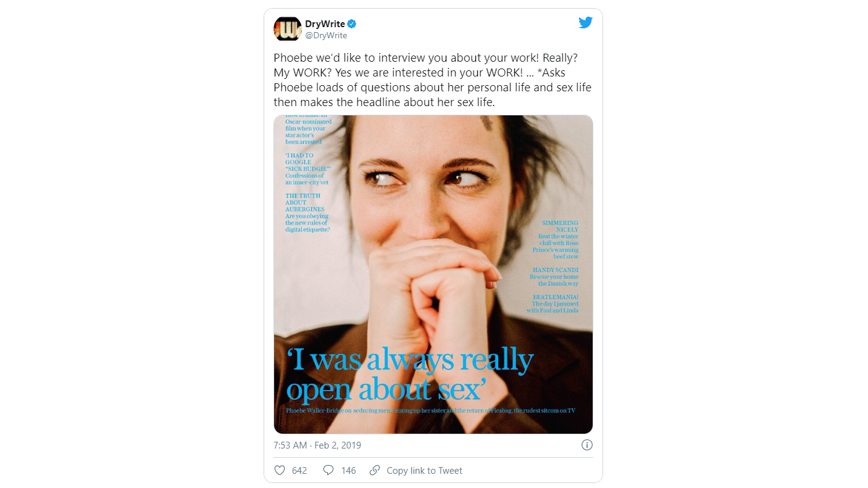Click the DryWrite display name

point(325,24)
